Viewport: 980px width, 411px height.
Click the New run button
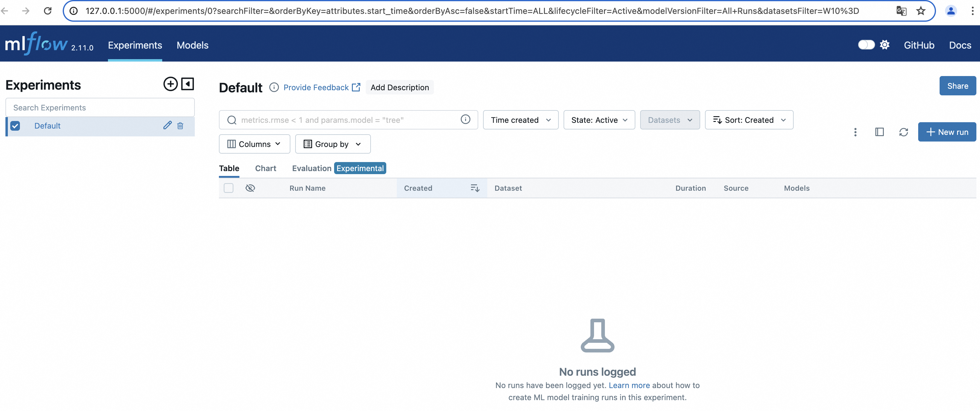click(x=947, y=132)
